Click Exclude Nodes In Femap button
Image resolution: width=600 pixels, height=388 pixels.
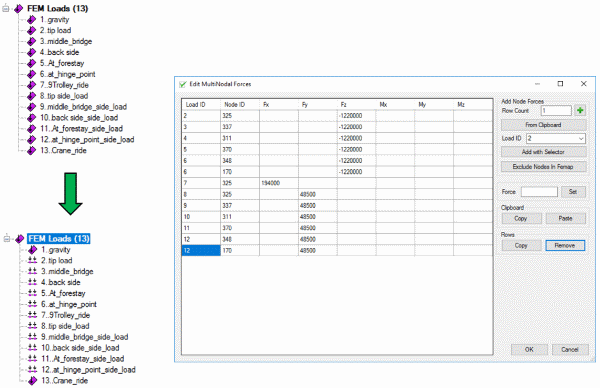pos(543,167)
